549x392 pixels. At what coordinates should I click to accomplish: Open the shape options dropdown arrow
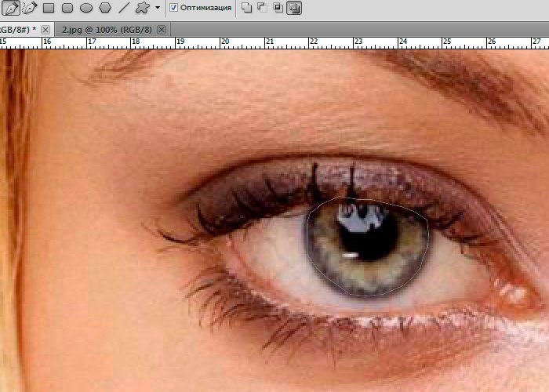pos(158,8)
